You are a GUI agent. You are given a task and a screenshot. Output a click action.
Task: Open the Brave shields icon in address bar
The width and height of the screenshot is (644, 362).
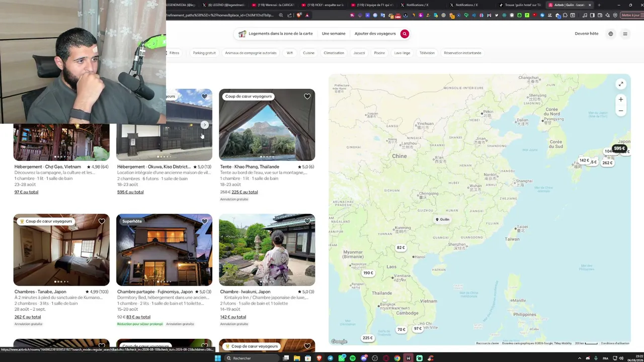(x=299, y=15)
